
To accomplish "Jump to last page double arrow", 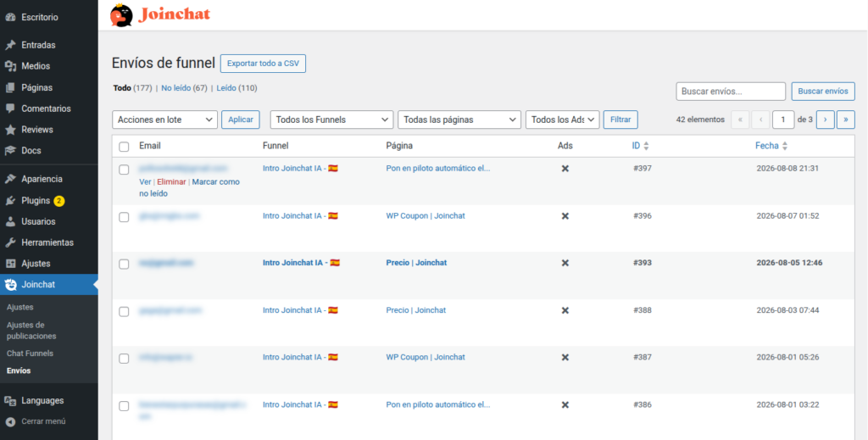I will [846, 120].
